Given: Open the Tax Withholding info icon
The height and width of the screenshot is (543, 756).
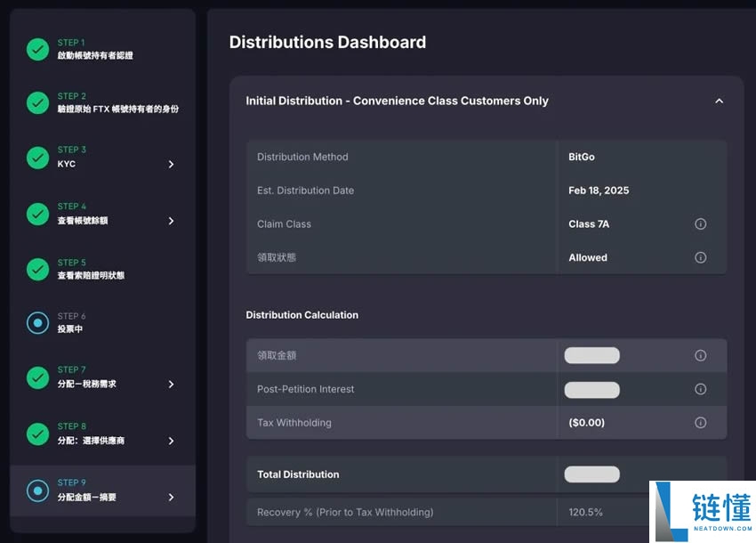Looking at the screenshot, I should (700, 422).
